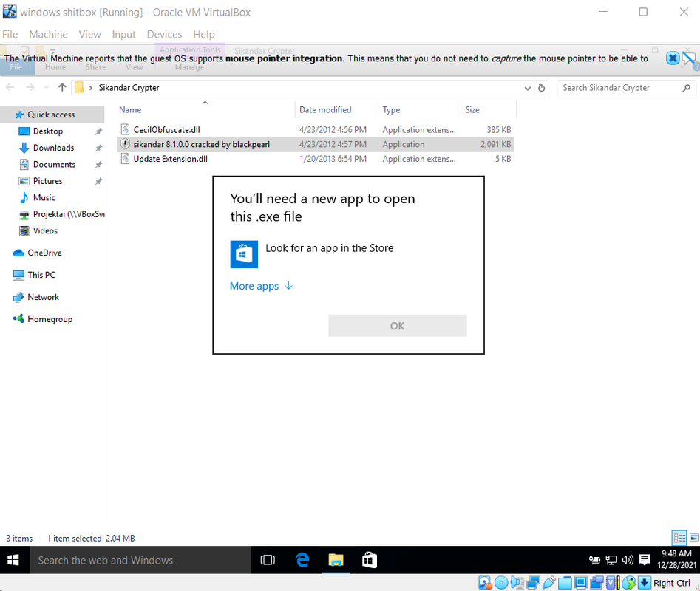The height and width of the screenshot is (591, 700).
Task: Open the VirtualBox View menu
Action: (89, 34)
